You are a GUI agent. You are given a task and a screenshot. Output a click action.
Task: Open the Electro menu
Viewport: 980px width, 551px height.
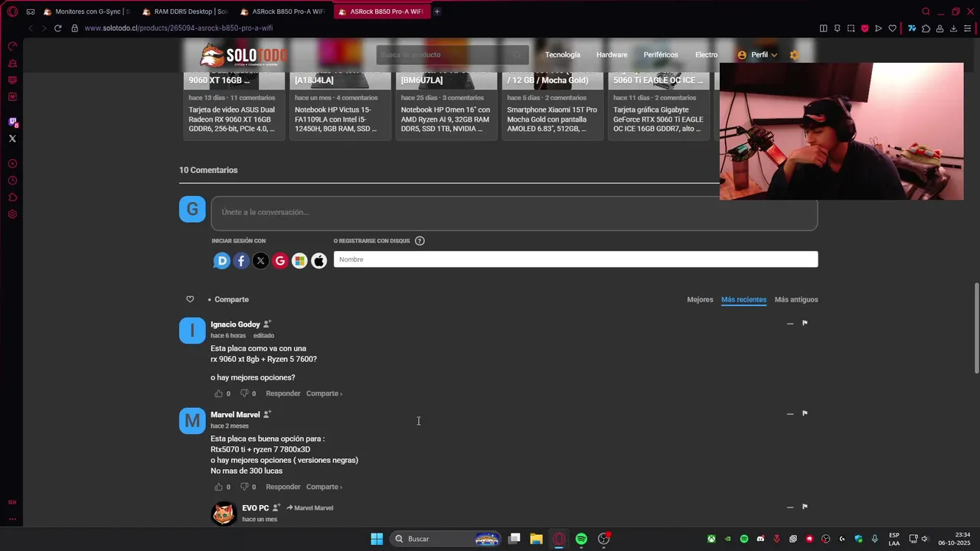pyautogui.click(x=706, y=55)
